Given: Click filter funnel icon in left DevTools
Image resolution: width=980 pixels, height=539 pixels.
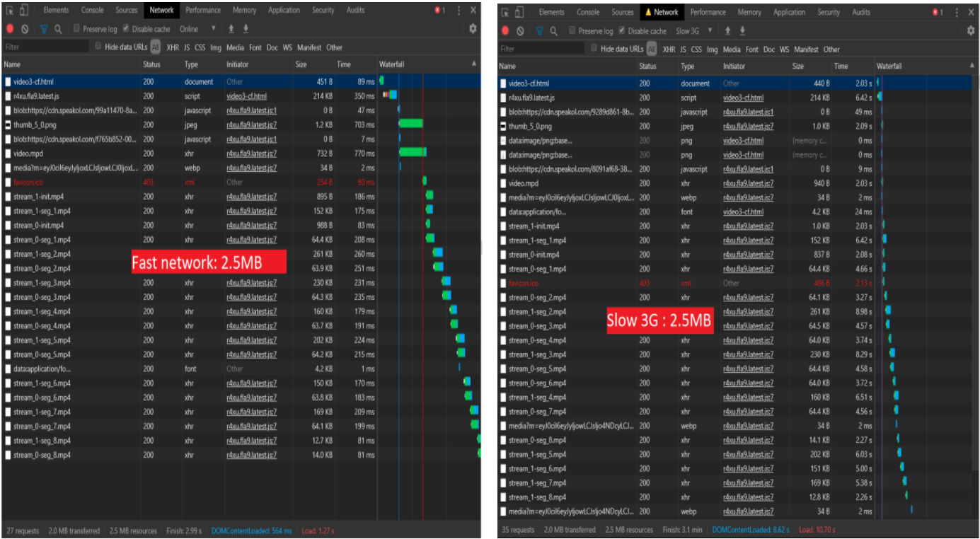Looking at the screenshot, I should 44,29.
